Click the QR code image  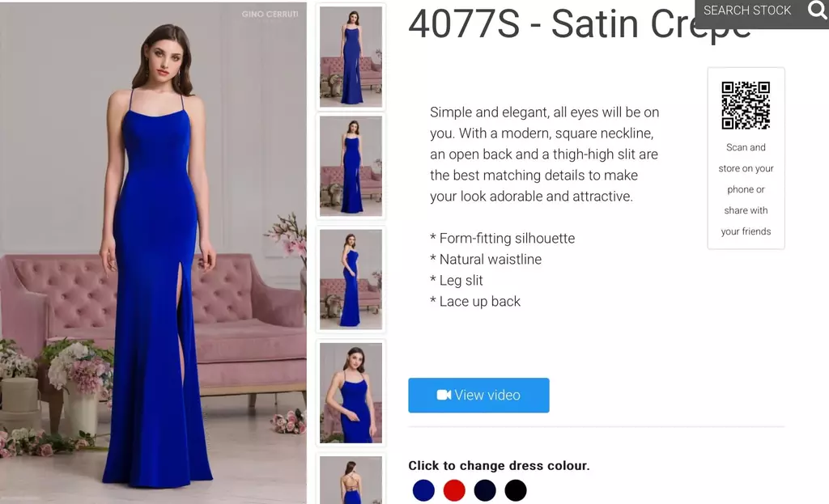746,105
